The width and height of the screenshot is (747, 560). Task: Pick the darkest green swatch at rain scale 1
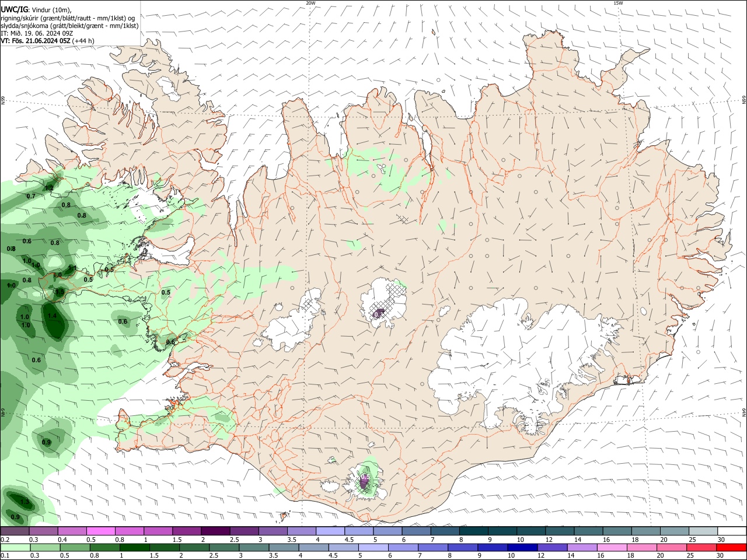tap(135, 547)
